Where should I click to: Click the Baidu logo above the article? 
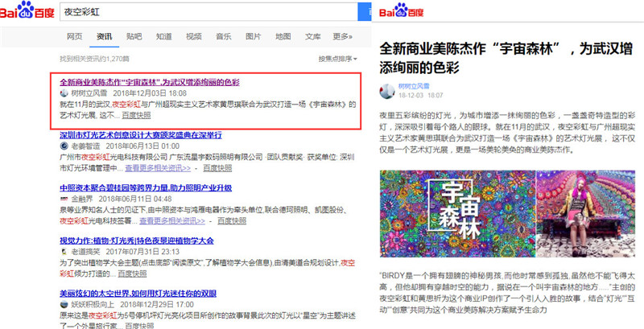[x=401, y=10]
